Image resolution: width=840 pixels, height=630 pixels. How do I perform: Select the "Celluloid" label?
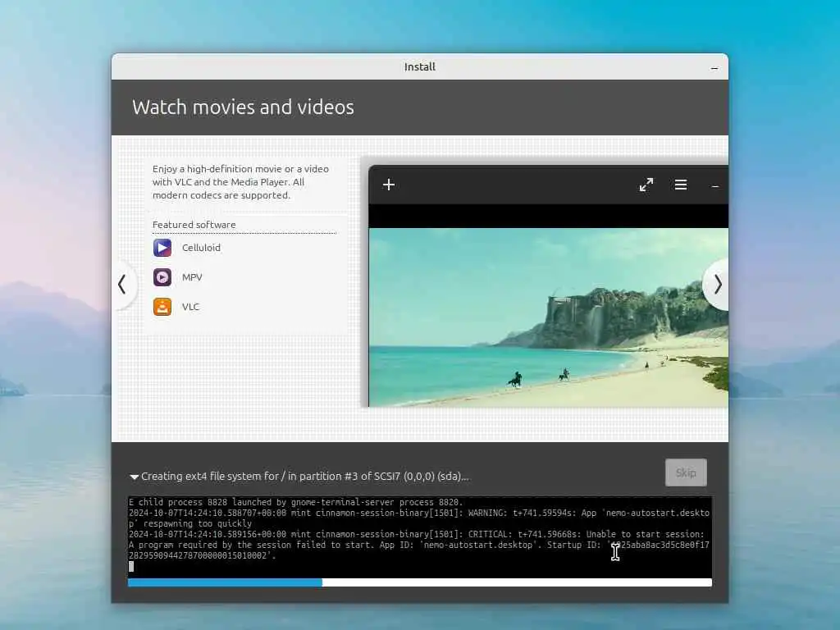coord(201,248)
